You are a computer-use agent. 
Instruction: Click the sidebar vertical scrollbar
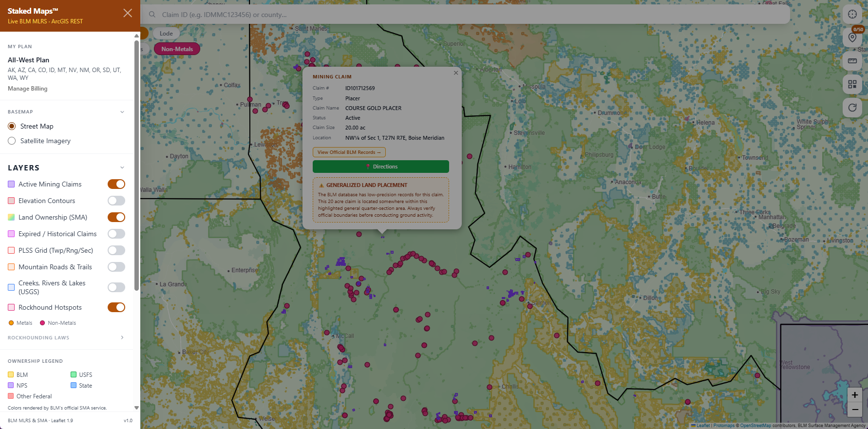point(136,166)
